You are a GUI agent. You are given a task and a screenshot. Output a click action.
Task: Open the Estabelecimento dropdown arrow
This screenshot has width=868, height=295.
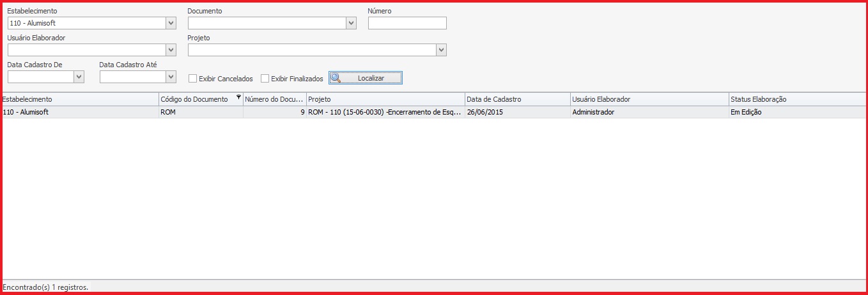click(171, 23)
